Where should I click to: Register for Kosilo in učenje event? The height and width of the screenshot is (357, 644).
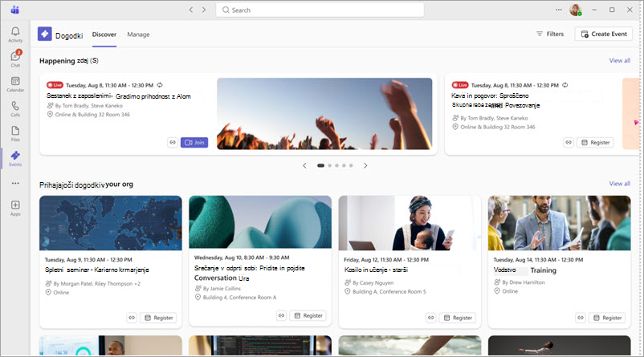458,318
